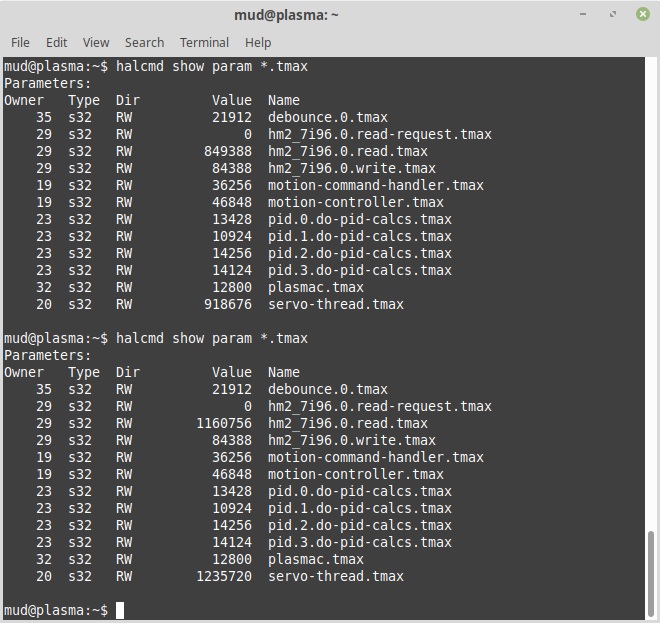The width and height of the screenshot is (660, 623).
Task: Click hm2_7i96.0.read.tmax next to 1160756
Action: point(348,423)
